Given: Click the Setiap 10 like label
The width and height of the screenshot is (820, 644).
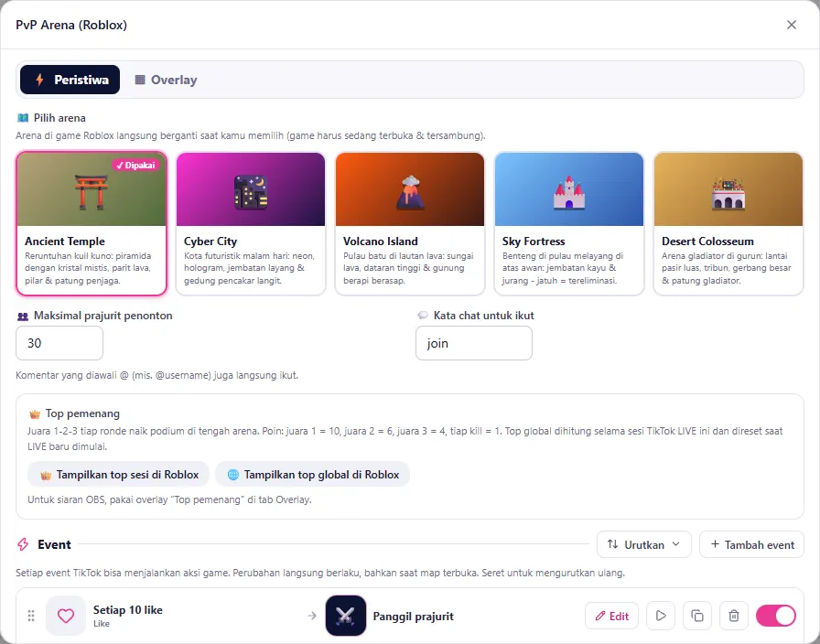Looking at the screenshot, I should (127, 609).
